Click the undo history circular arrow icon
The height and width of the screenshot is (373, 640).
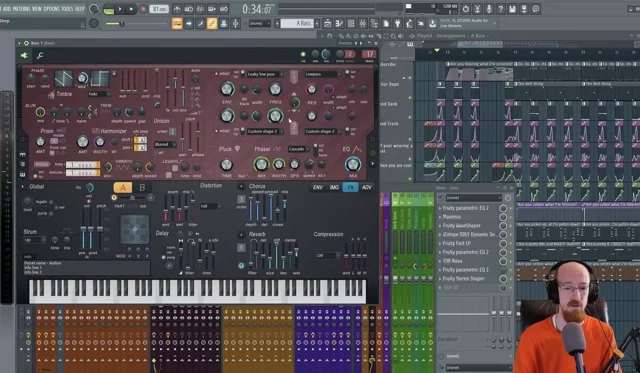[466, 9]
